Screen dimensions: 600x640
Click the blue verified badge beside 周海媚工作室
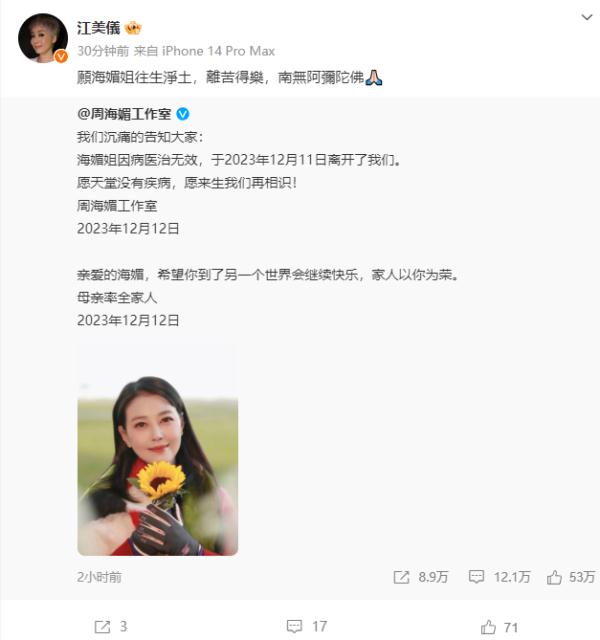182,114
